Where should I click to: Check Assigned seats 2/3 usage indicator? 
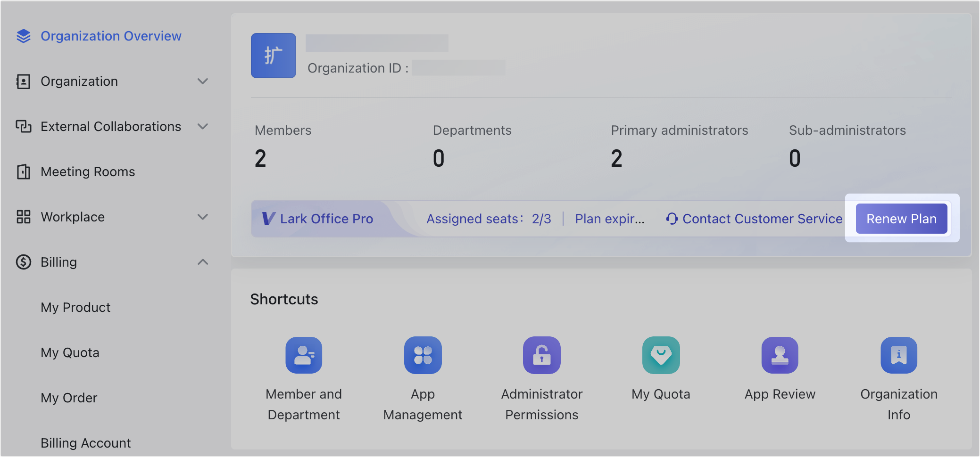click(x=489, y=218)
